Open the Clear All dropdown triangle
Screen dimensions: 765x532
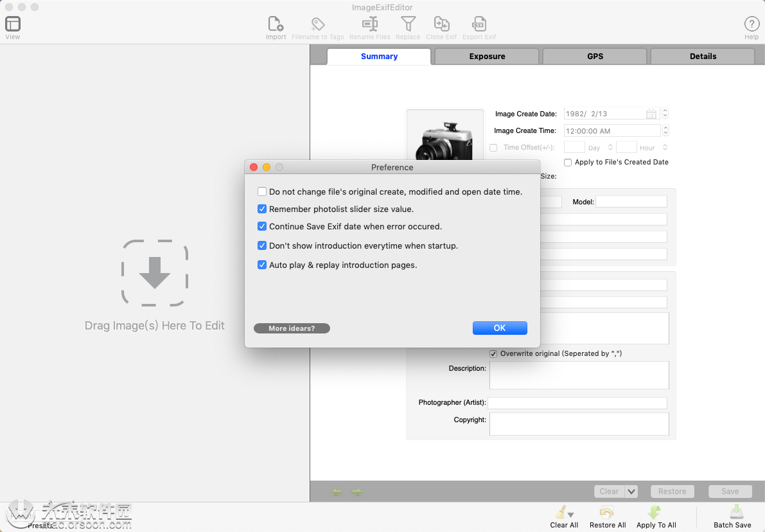click(x=571, y=515)
